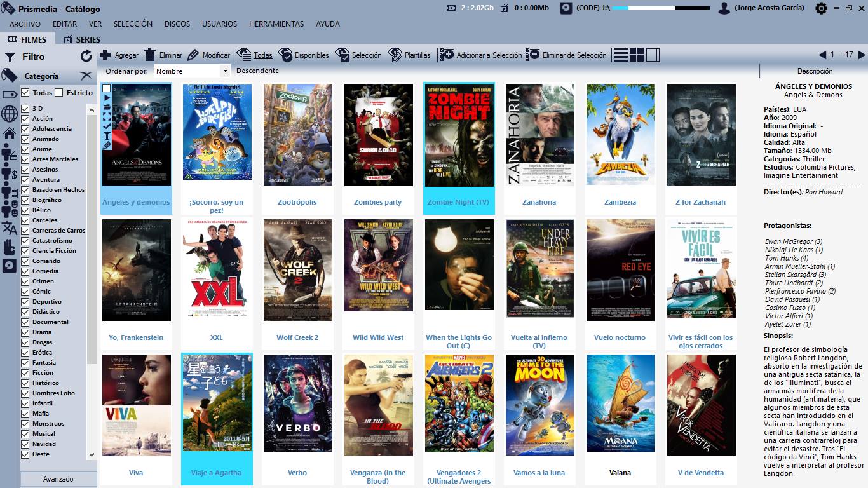This screenshot has width=868, height=488.
Task: Open the Ordenar por Nombre dropdown
Action: (225, 71)
